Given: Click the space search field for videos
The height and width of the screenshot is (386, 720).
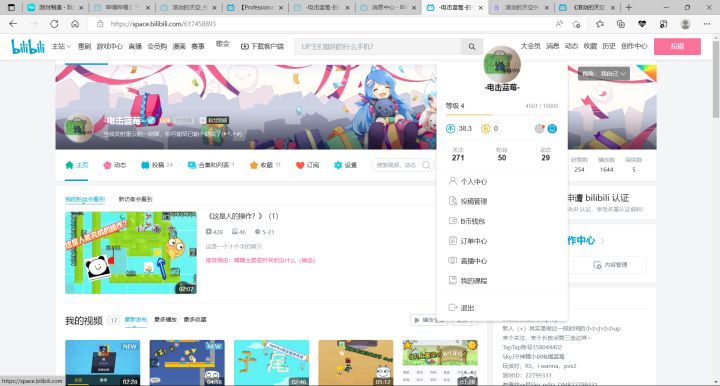Looking at the screenshot, I should click(398, 165).
